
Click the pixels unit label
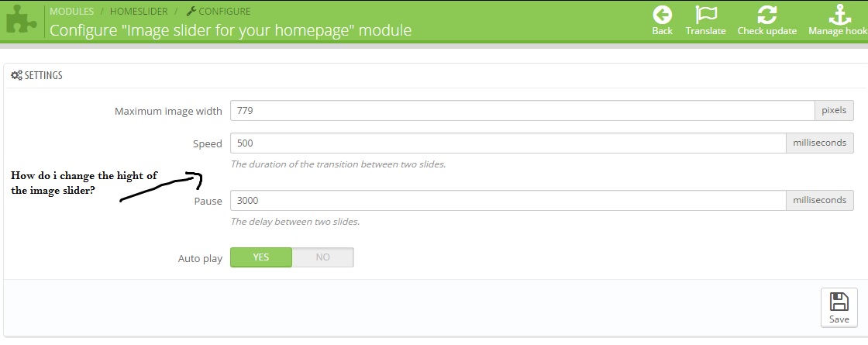click(834, 111)
